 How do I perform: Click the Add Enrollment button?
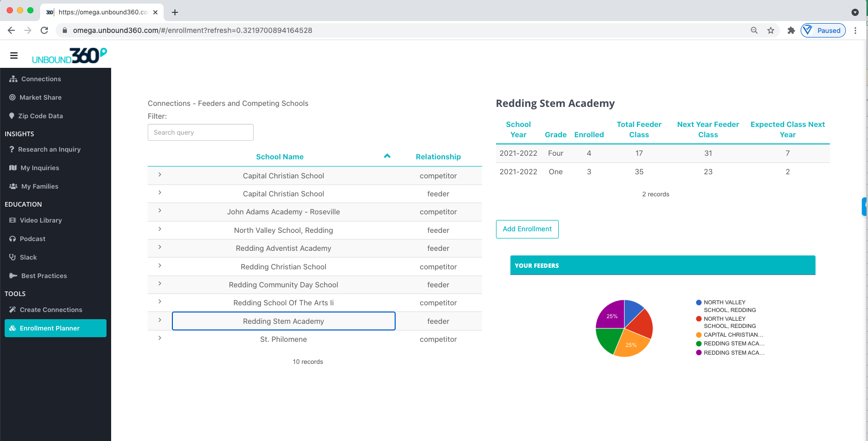tap(527, 229)
